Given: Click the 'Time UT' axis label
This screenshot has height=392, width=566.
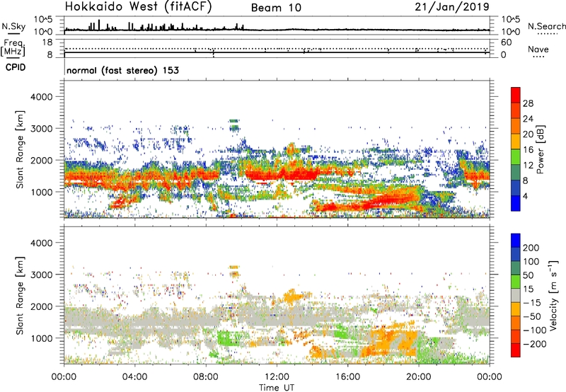Looking at the screenshot, I should tap(277, 388).
